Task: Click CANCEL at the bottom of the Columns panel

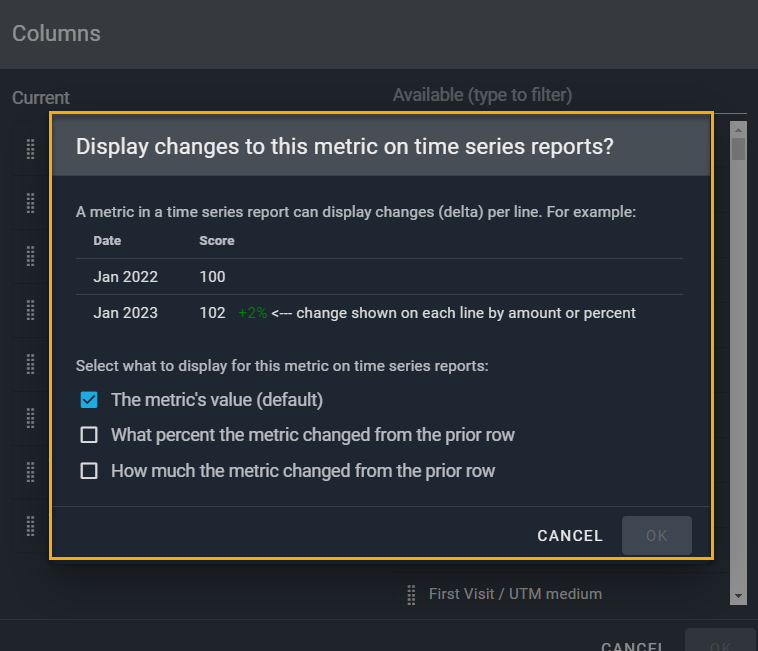Action: pos(634,646)
